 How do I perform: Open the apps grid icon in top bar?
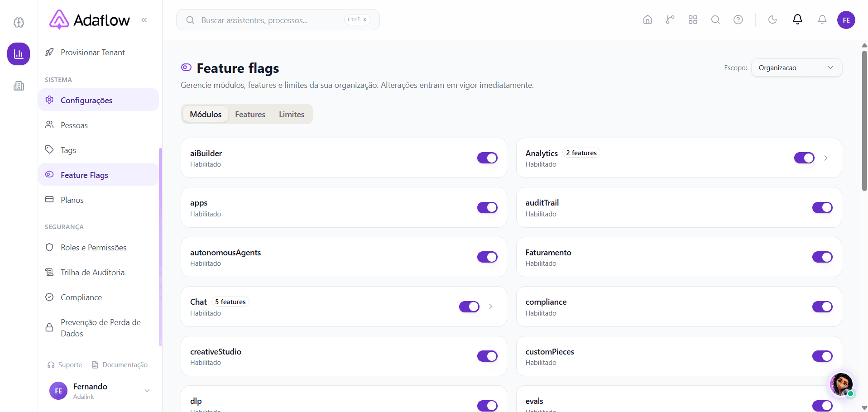(693, 19)
